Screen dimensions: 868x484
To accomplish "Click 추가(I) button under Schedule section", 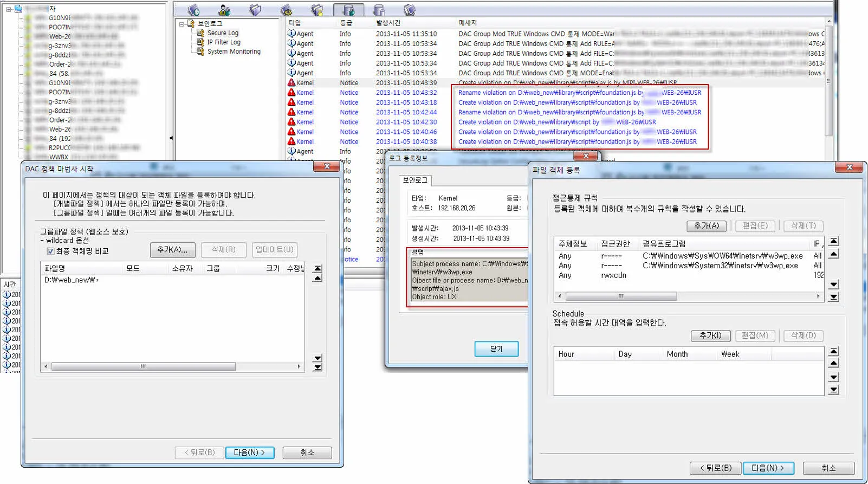I will 710,336.
